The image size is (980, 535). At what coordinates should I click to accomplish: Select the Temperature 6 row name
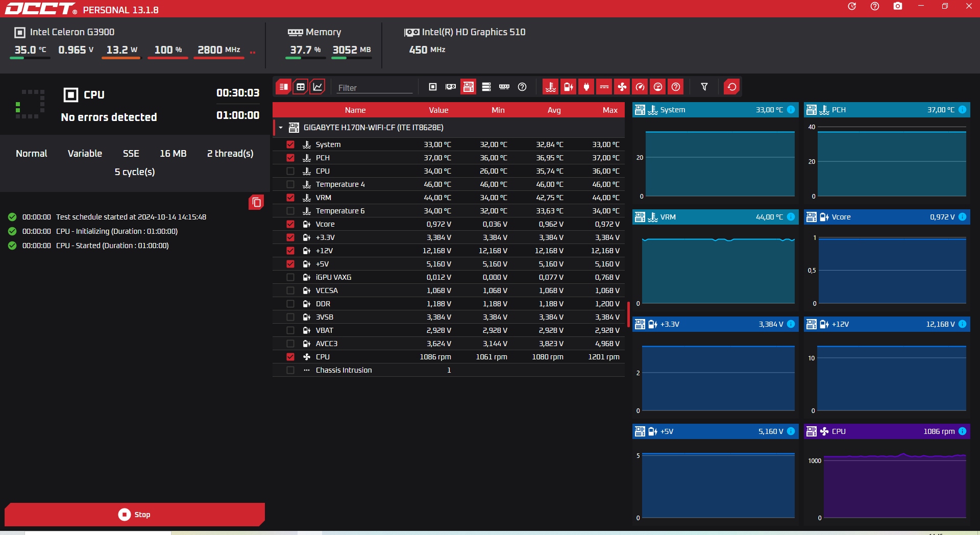pos(340,211)
